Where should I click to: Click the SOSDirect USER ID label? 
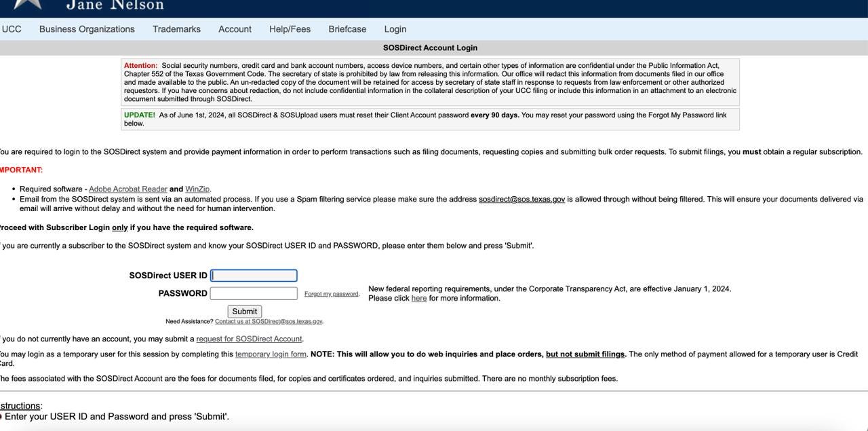pyautogui.click(x=168, y=276)
